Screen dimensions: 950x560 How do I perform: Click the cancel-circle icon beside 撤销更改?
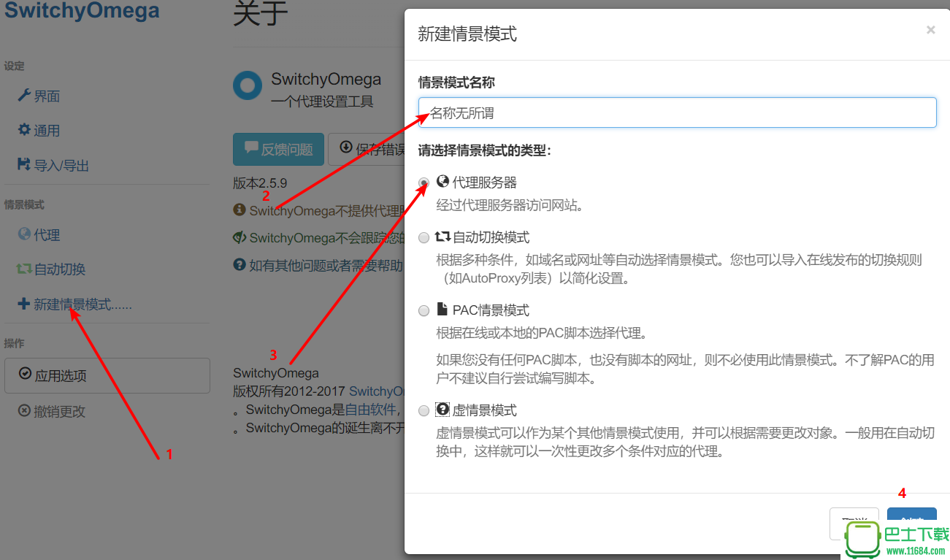pyautogui.click(x=25, y=411)
